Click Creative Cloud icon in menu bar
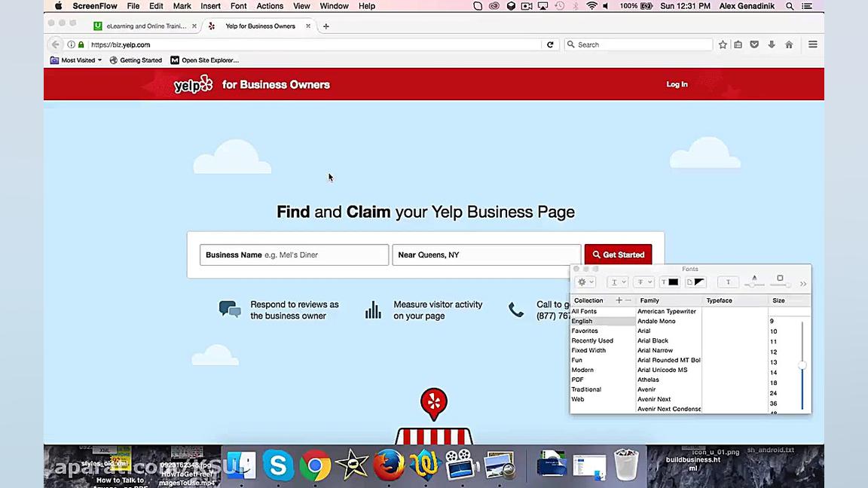868x488 pixels. pos(494,6)
